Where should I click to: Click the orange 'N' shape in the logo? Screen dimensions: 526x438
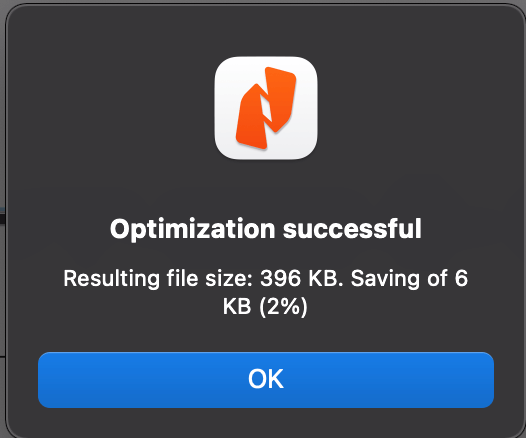pos(266,108)
